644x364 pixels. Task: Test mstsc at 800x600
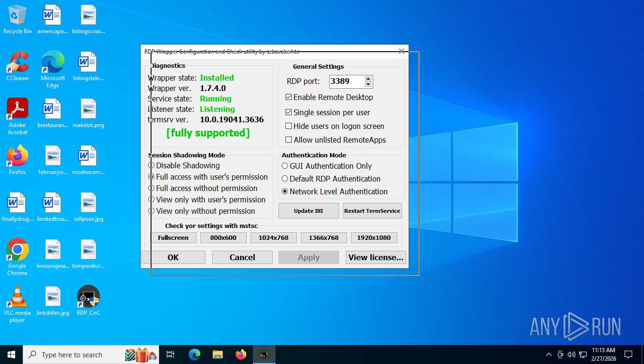coord(223,237)
